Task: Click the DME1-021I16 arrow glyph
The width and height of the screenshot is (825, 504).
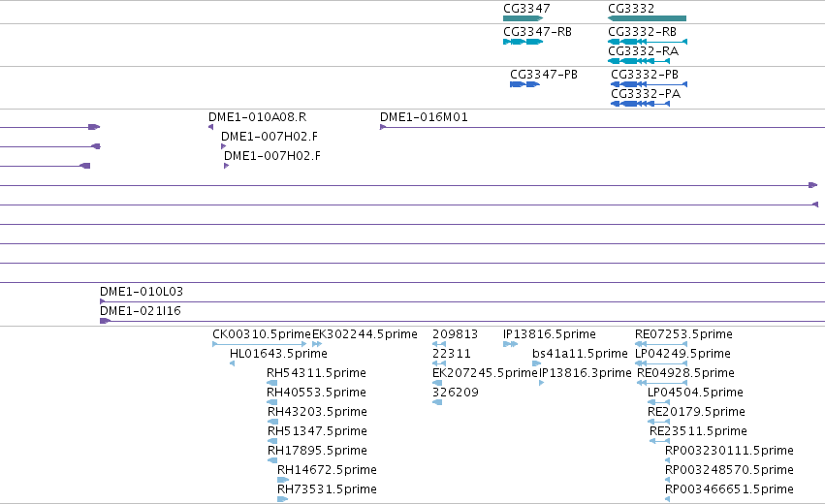Action: click(106, 321)
